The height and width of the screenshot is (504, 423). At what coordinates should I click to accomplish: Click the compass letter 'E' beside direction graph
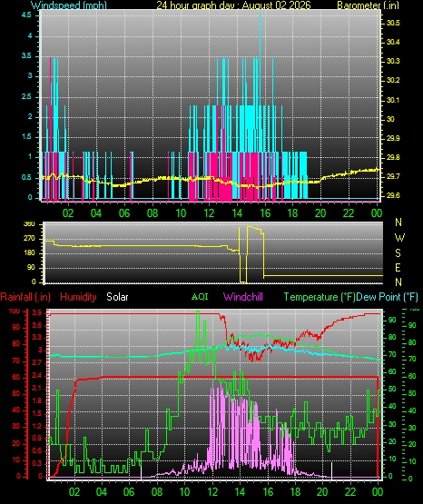[398, 267]
